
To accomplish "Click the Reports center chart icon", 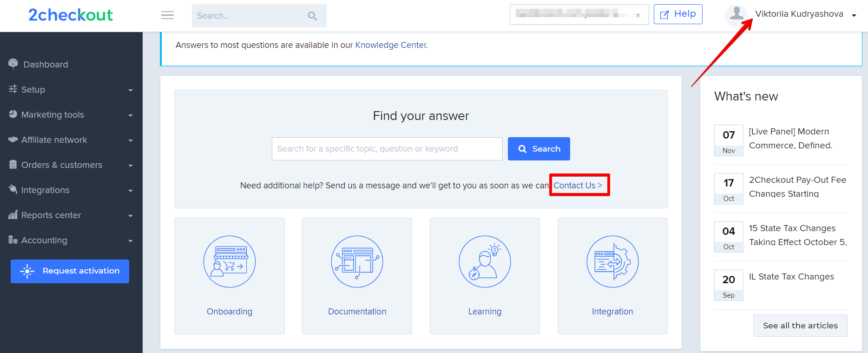I will [13, 214].
